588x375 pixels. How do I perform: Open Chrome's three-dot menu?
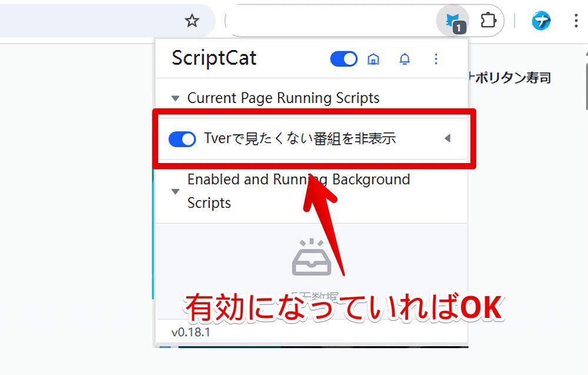(x=576, y=21)
